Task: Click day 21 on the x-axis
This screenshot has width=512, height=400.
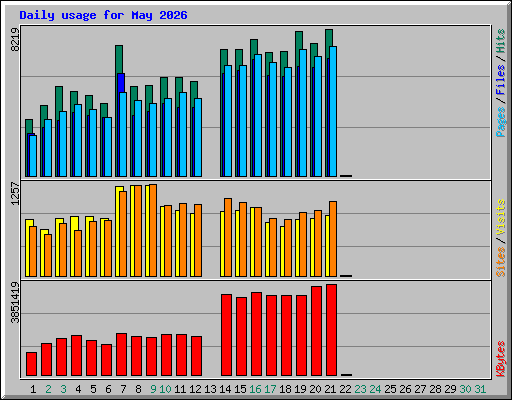Action: [x=330, y=389]
